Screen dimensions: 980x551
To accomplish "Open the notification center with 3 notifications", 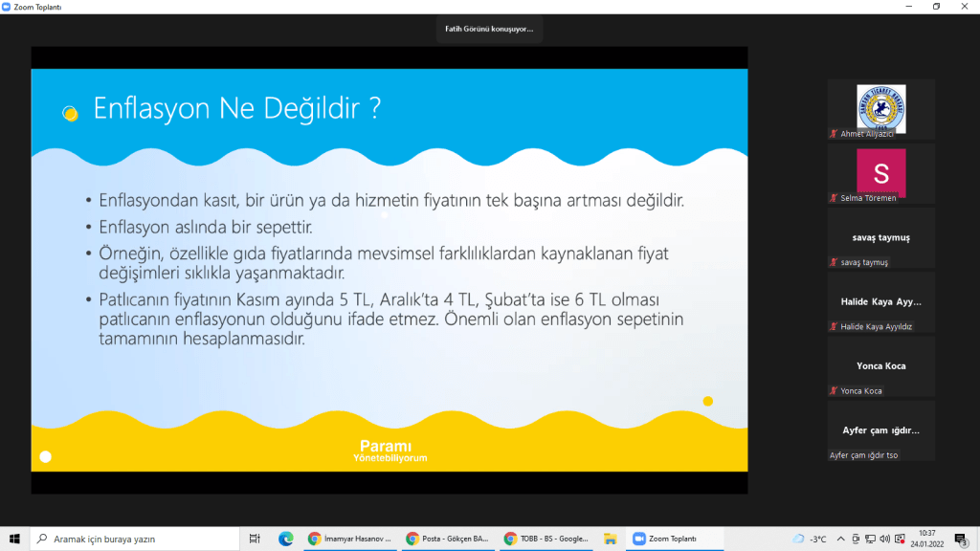I will pyautogui.click(x=961, y=539).
